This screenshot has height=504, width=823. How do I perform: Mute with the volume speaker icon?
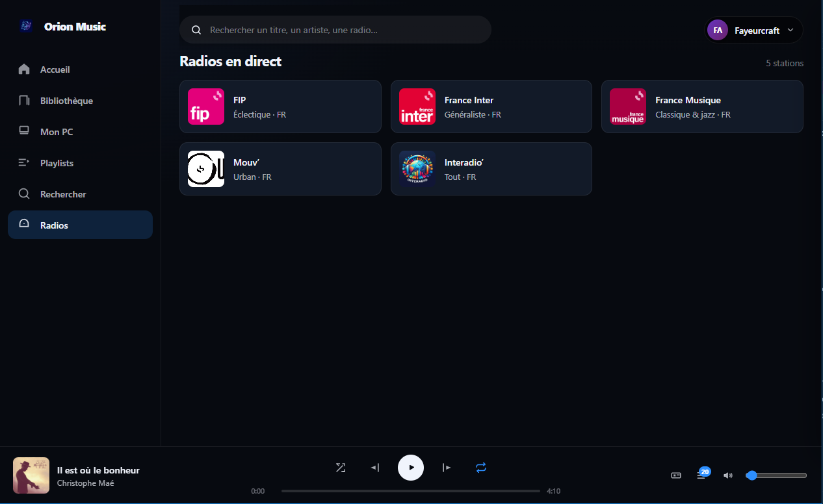click(x=728, y=475)
